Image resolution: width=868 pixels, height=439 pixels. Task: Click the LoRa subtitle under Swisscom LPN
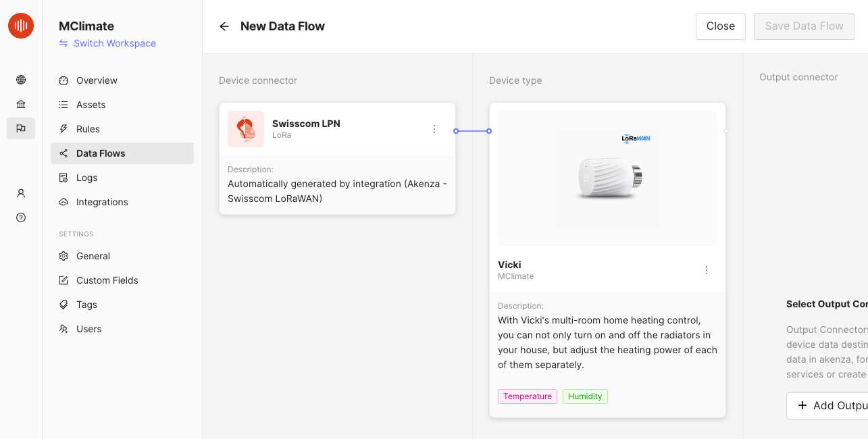coord(282,135)
